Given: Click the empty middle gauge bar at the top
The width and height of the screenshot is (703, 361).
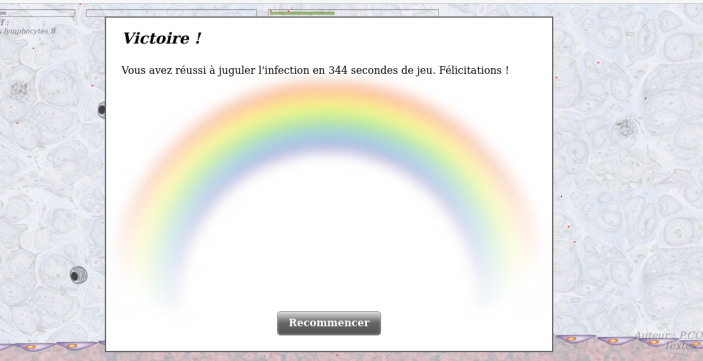Looking at the screenshot, I should click(x=171, y=13).
